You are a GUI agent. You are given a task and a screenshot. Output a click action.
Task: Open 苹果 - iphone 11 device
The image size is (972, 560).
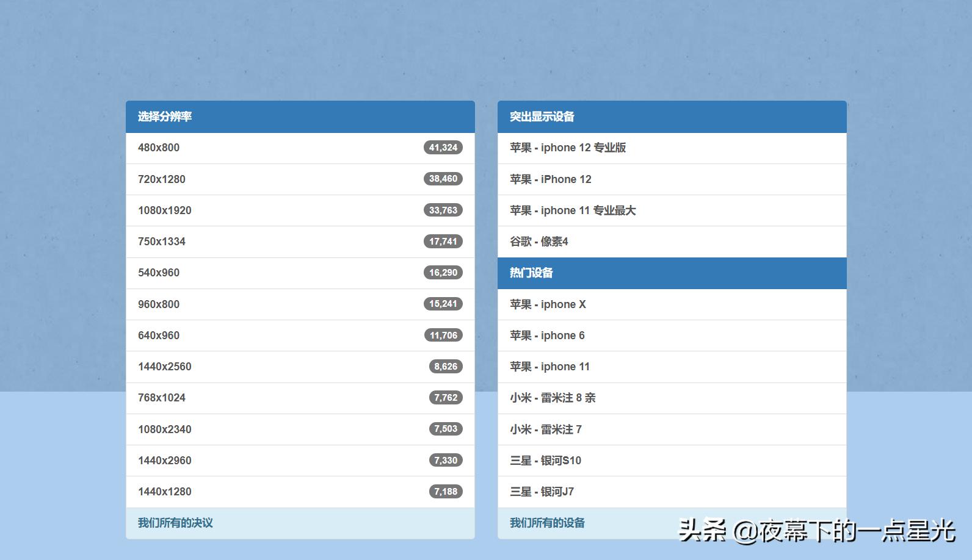click(672, 367)
